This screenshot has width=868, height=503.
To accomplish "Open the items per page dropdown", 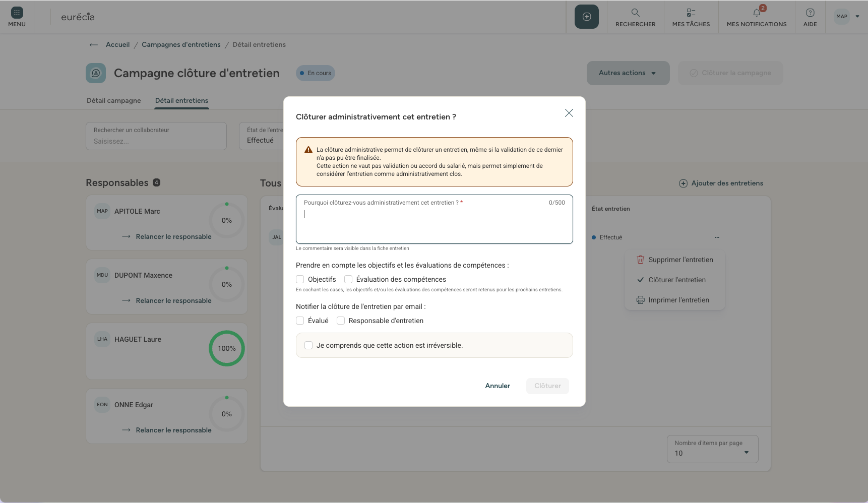I will (x=712, y=449).
